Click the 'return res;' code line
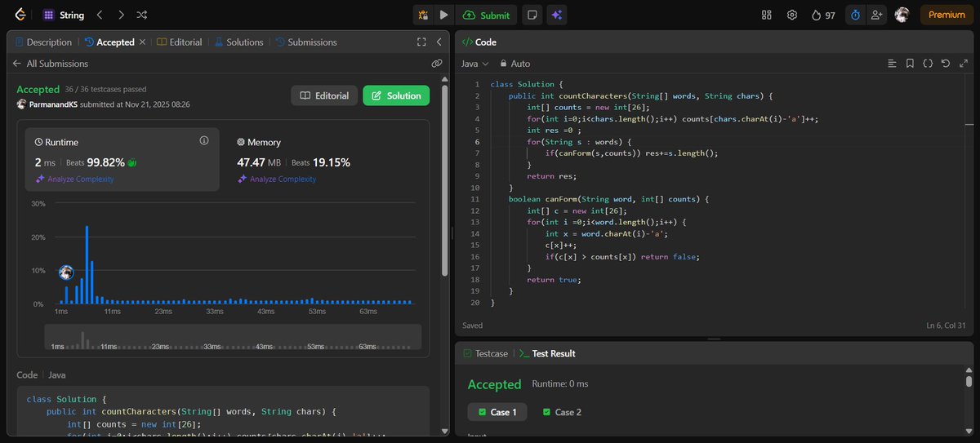 click(551, 175)
